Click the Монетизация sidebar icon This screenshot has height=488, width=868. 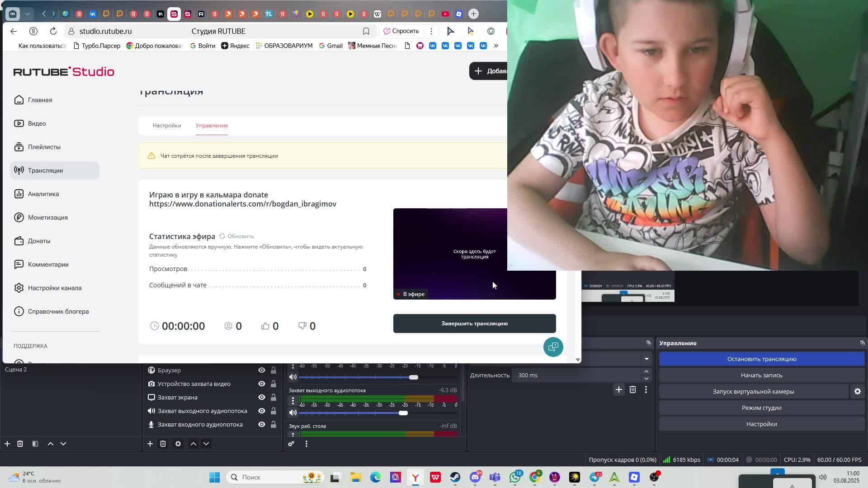(x=19, y=217)
